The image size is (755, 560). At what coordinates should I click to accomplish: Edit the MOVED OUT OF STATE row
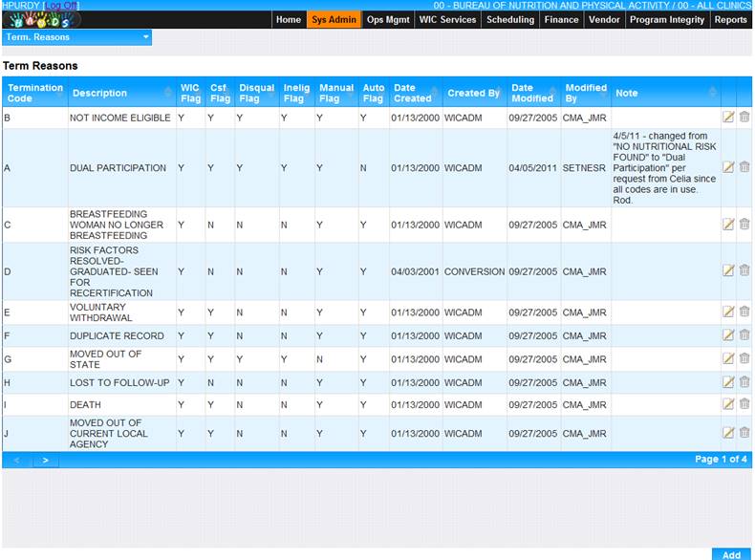(728, 358)
